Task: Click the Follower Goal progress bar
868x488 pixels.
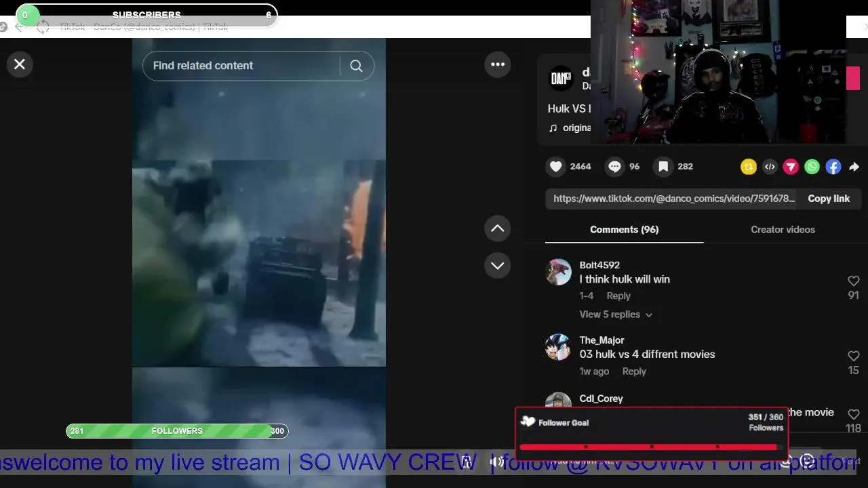Action: coord(651,447)
